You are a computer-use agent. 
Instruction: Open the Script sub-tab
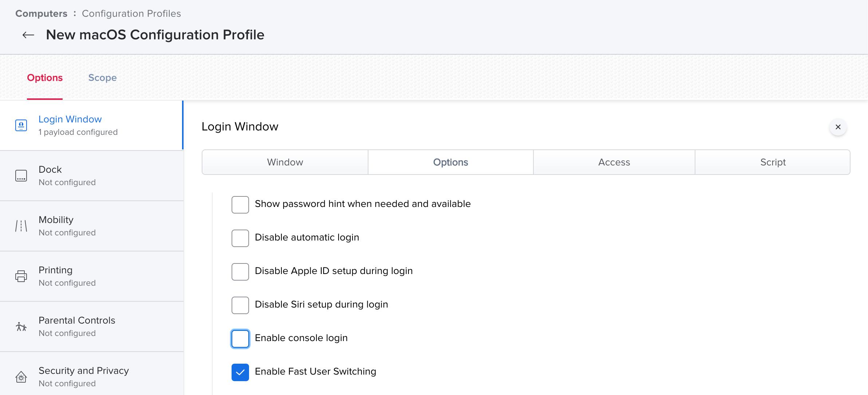(773, 162)
